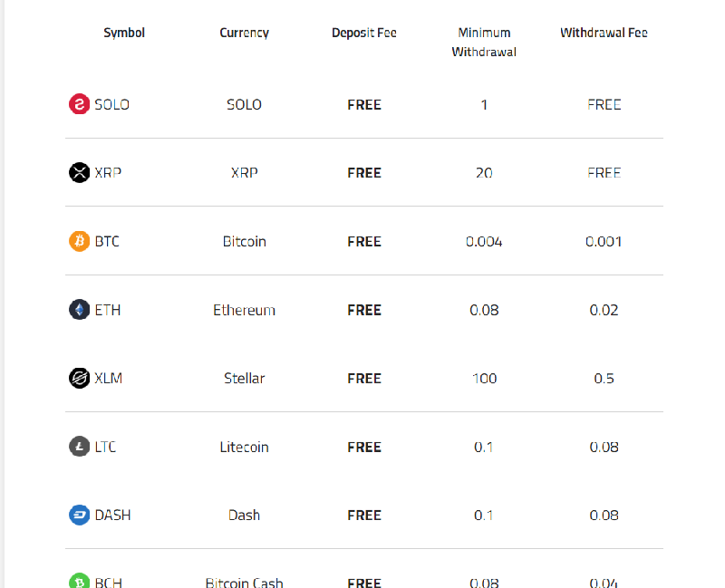The height and width of the screenshot is (588, 725).
Task: Click the Deposit Fee column header
Action: point(364,33)
